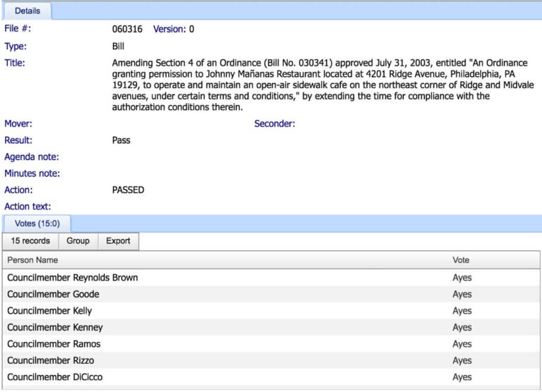The width and height of the screenshot is (542, 392).
Task: Select Councilmember Goode row
Action: (271, 294)
